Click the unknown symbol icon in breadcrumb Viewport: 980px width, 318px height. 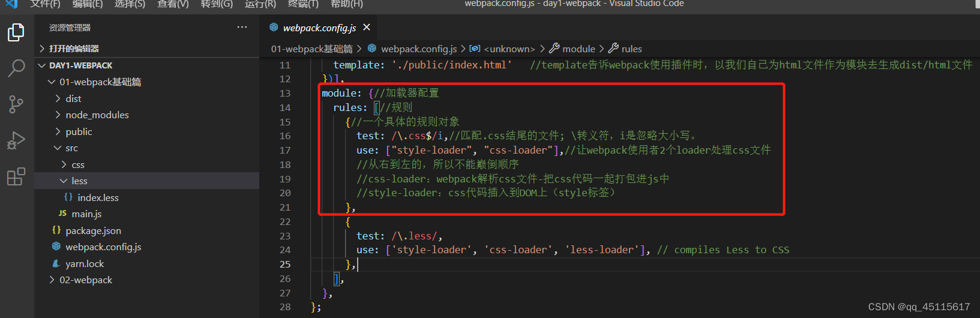point(475,49)
